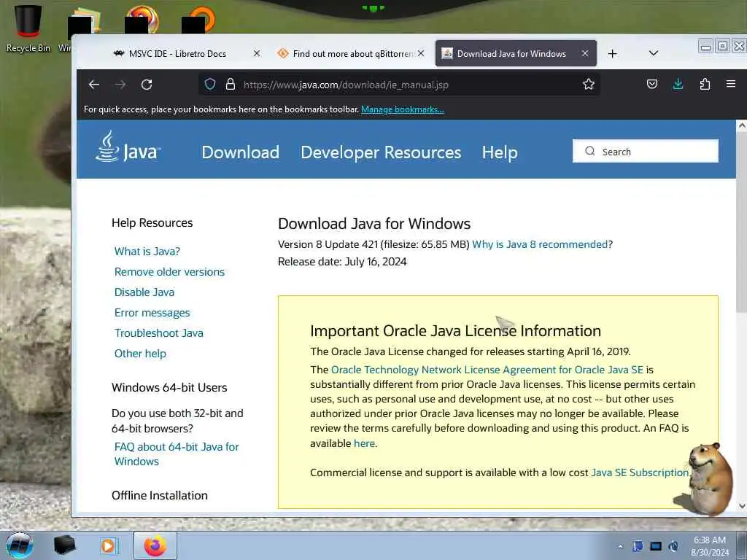This screenshot has height=560, width=747.
Task: Open the Error messages help link
Action: (152, 313)
